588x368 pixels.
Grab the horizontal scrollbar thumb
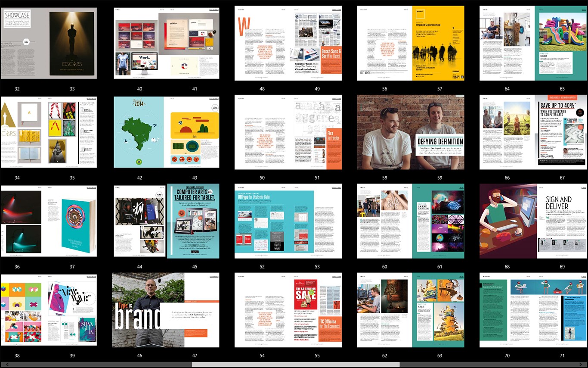(x=295, y=365)
